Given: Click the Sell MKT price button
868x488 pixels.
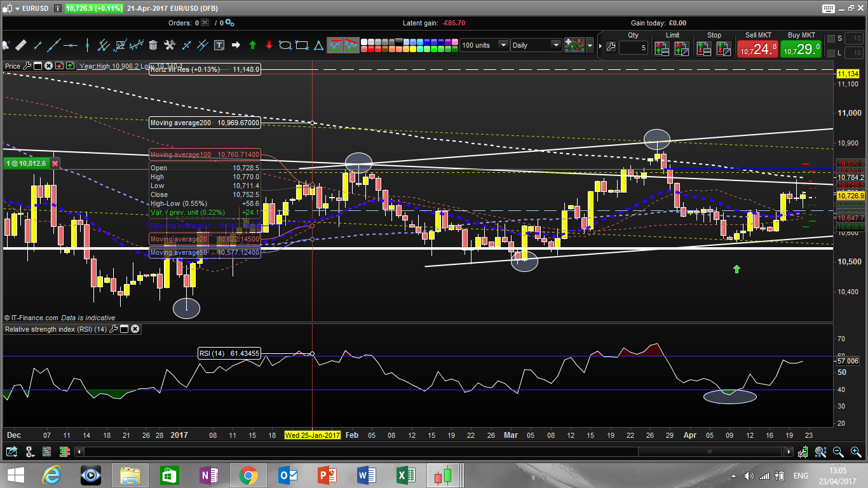Looking at the screenshot, I should coord(757,48).
